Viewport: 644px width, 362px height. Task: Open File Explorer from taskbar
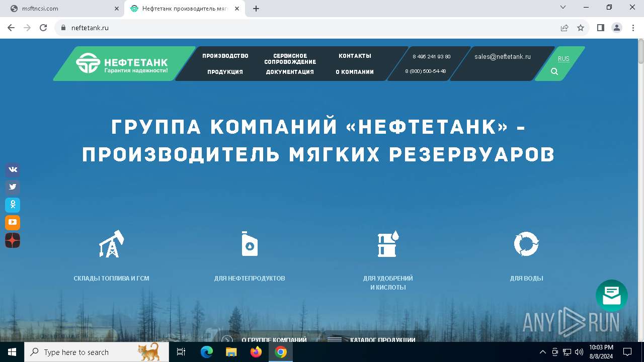[231, 352]
